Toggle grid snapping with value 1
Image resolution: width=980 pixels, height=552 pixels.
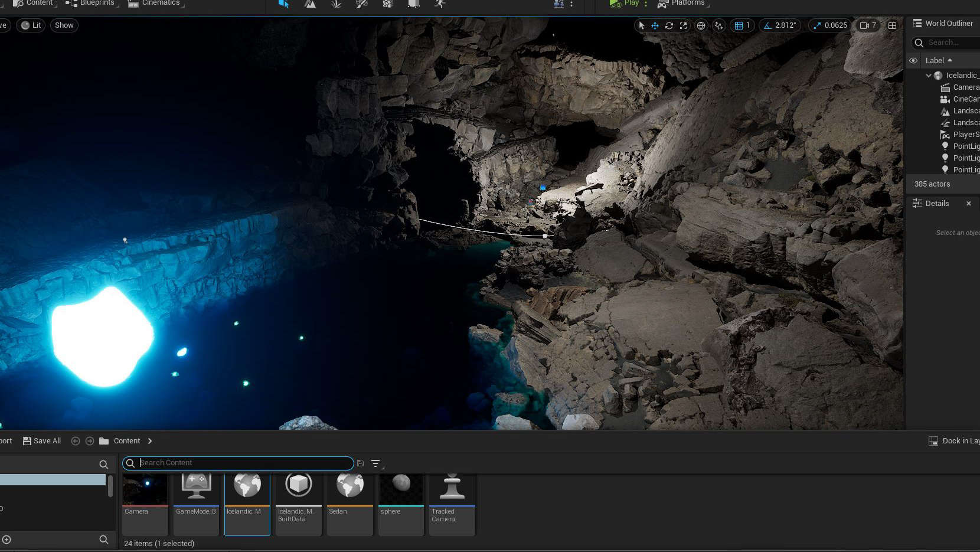point(741,25)
